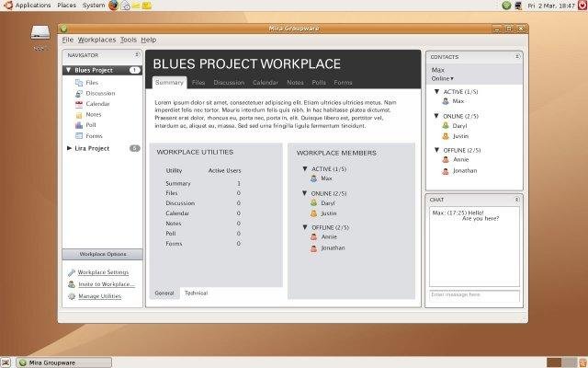588x368 pixels.
Task: Open the Manage Utilities link
Action: click(x=100, y=296)
